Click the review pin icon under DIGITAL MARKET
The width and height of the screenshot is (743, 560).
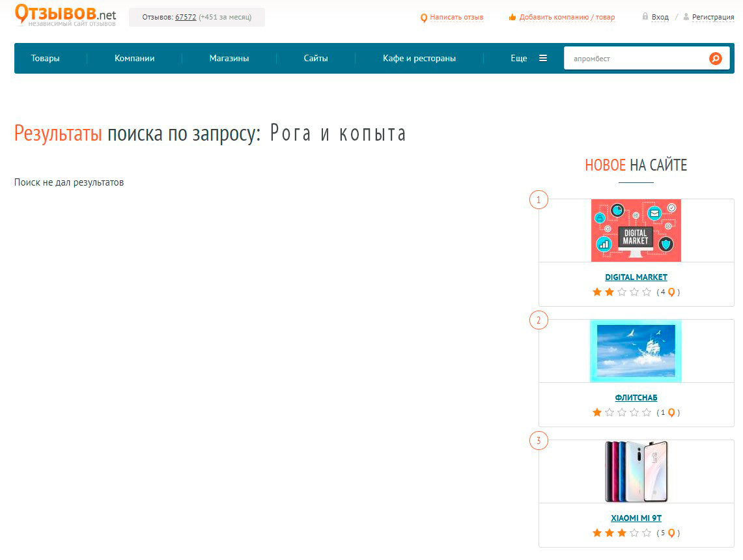(671, 292)
